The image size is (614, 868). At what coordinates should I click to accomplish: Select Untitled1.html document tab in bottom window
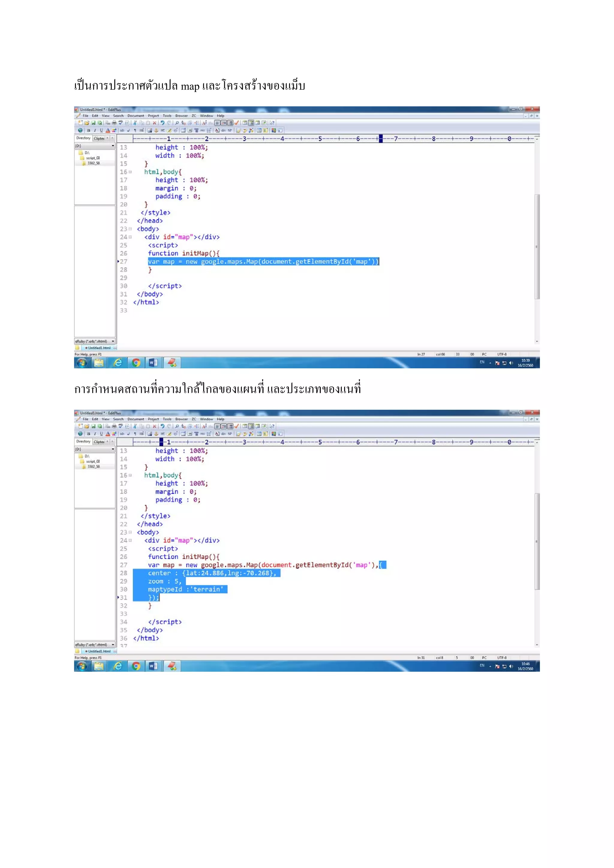point(99,651)
